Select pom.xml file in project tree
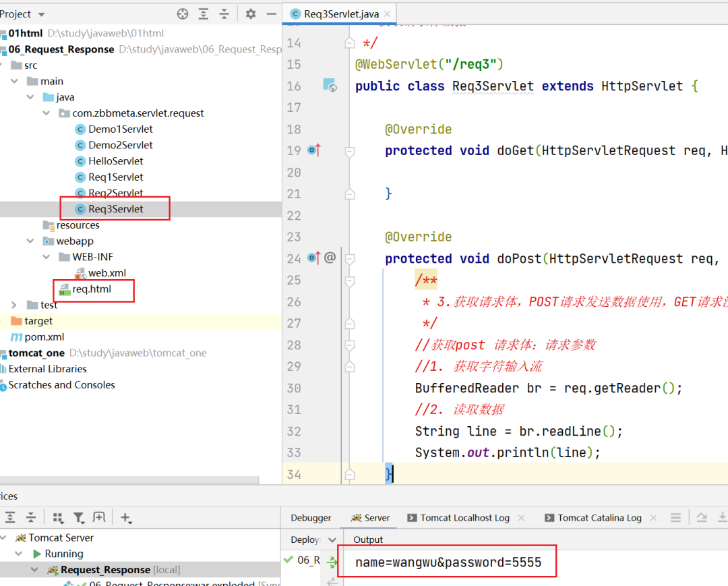 (44, 337)
